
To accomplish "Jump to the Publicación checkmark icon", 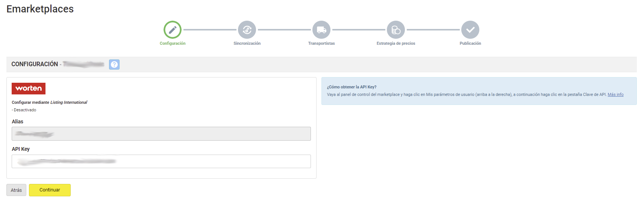I will coord(470,30).
